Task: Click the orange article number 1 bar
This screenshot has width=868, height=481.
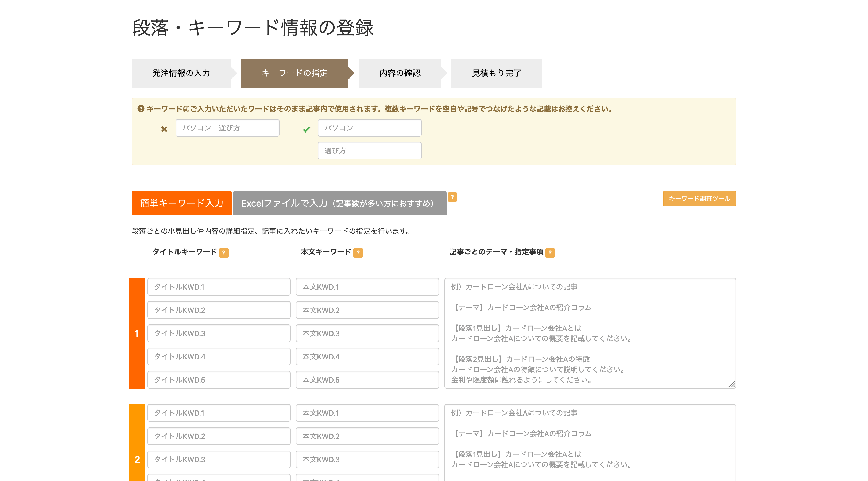Action: pyautogui.click(x=137, y=333)
